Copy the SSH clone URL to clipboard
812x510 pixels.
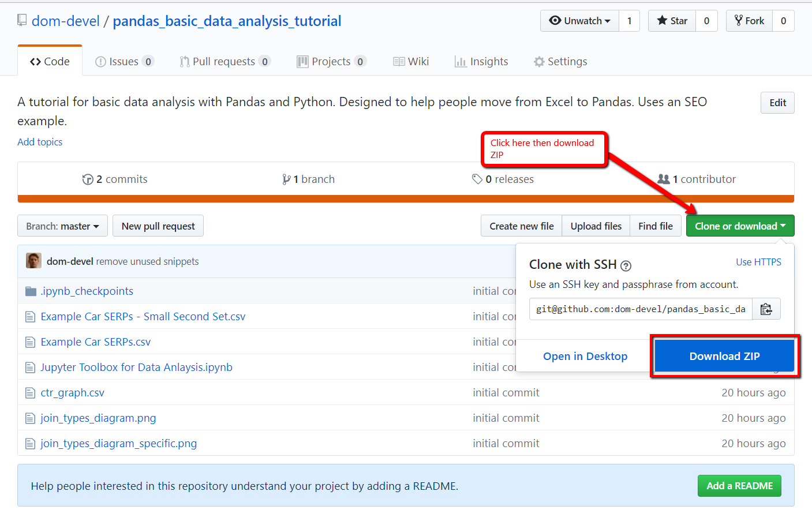pyautogui.click(x=766, y=309)
